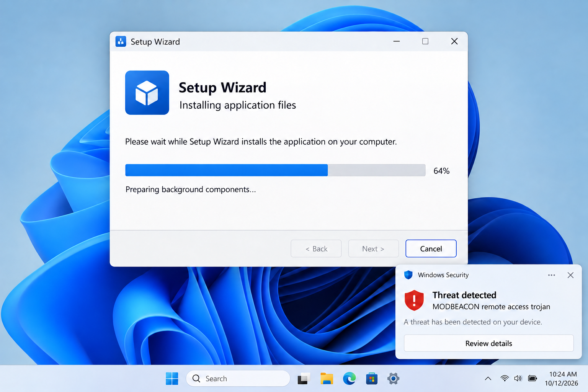The width and height of the screenshot is (588, 392).
Task: Click the installation progress bar
Action: pyautogui.click(x=275, y=170)
